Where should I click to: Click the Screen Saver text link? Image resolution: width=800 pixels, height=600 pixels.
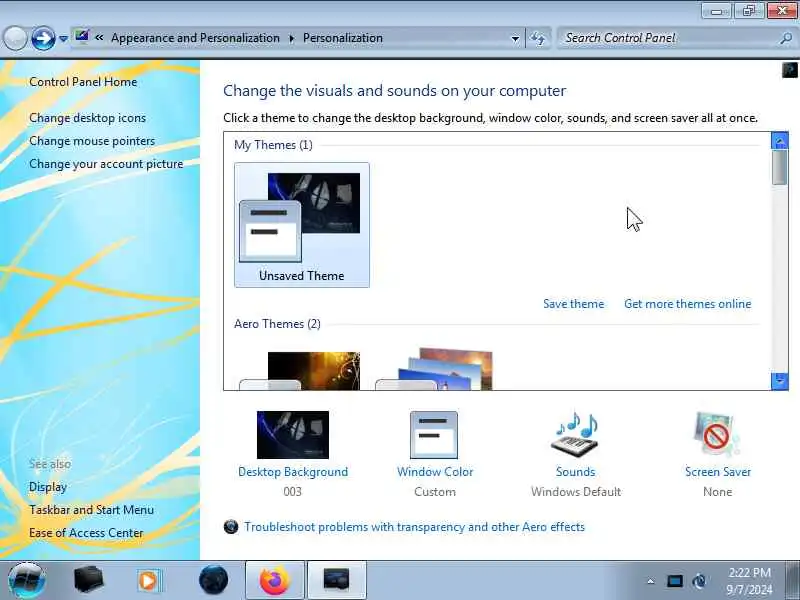(718, 472)
